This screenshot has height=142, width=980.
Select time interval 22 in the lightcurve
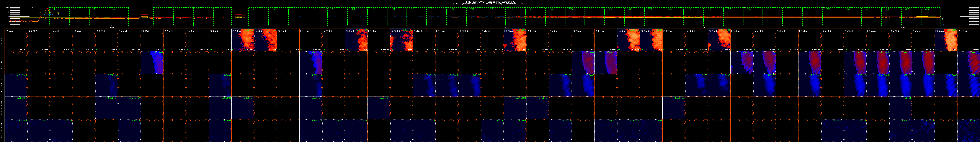pyautogui.click(x=516, y=17)
